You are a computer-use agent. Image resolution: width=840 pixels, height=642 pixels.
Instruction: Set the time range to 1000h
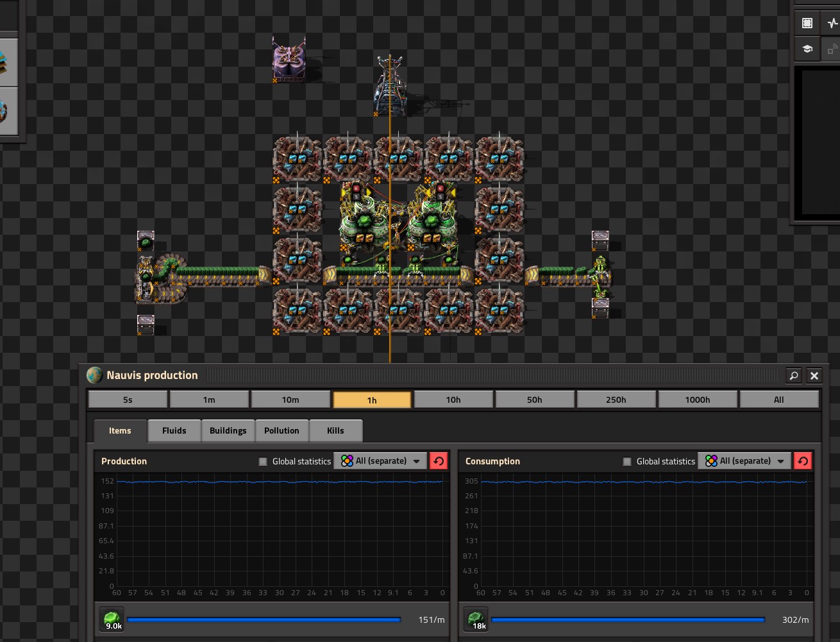698,400
